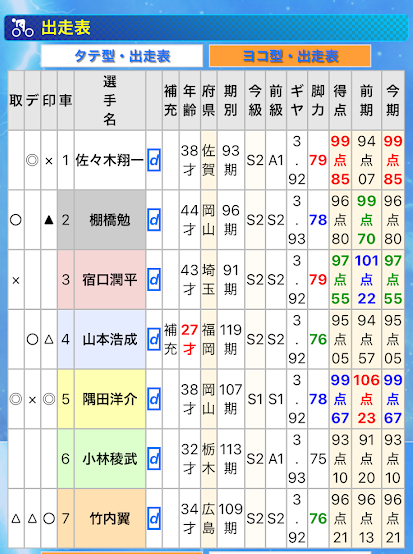Open the data icon for 棚橋勉
This screenshot has height=554, width=413.
pos(154,220)
